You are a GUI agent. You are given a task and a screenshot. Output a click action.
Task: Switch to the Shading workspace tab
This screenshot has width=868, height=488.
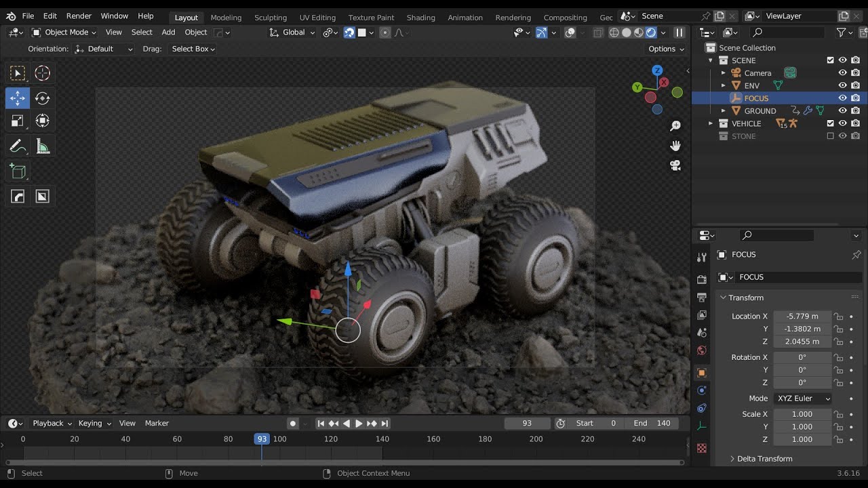(x=420, y=17)
